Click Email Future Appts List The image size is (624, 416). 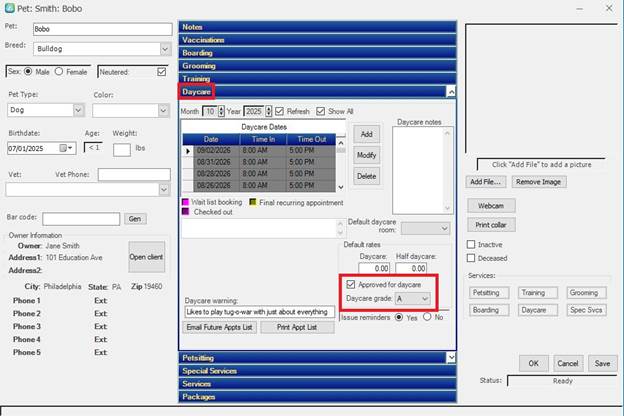[219, 327]
